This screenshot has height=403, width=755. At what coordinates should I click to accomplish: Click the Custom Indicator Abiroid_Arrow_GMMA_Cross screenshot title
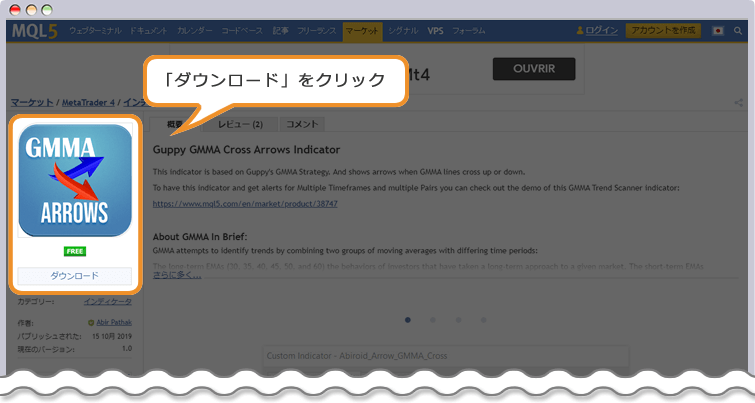357,356
